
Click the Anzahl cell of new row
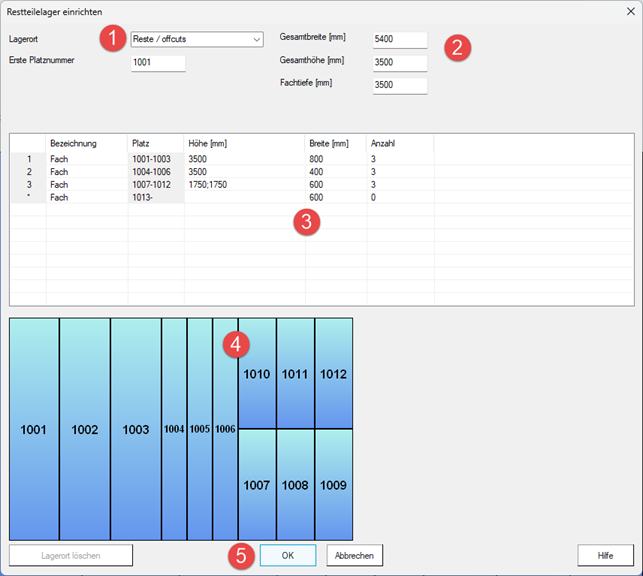400,198
